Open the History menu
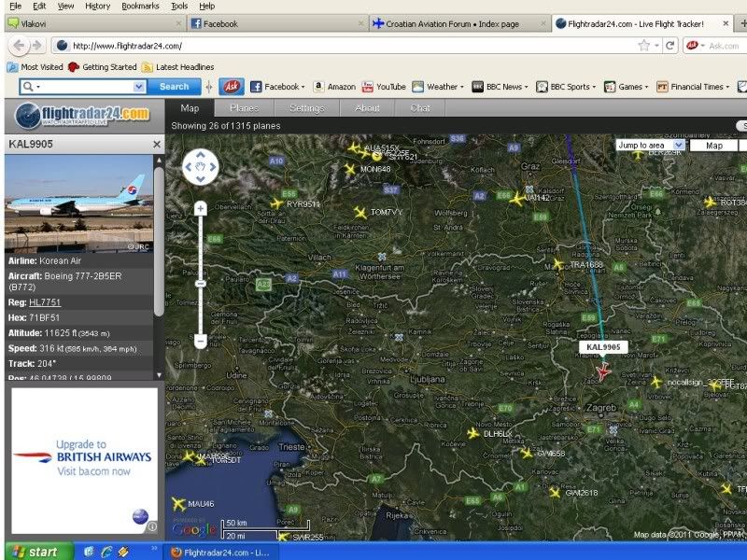 pos(97,6)
